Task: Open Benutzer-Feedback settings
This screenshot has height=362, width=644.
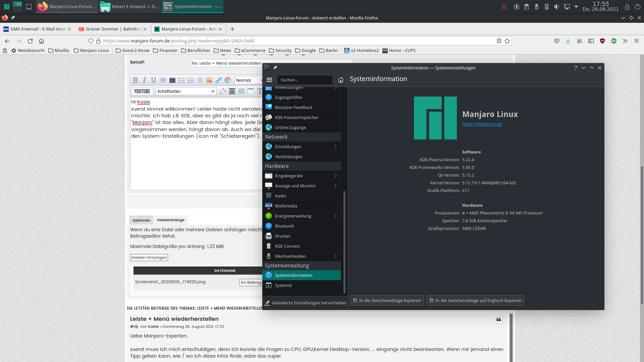Action: click(x=302, y=107)
